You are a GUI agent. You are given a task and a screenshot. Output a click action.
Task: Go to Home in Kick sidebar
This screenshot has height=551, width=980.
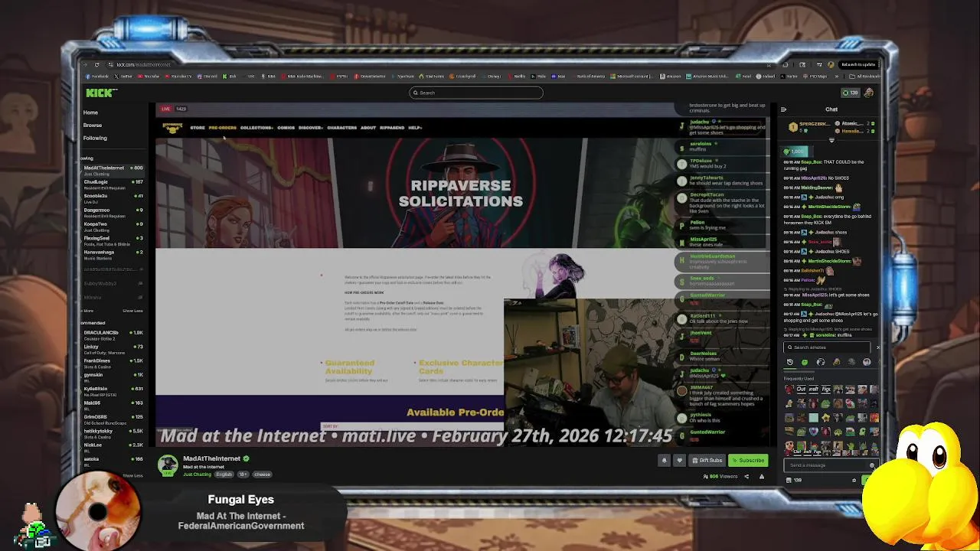[90, 112]
